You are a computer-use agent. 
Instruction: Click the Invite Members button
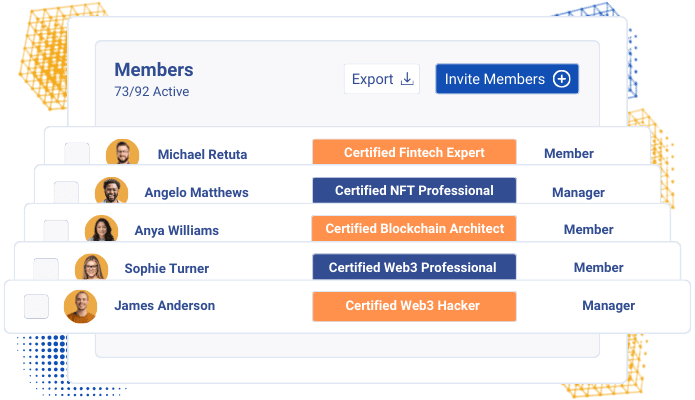coord(507,79)
